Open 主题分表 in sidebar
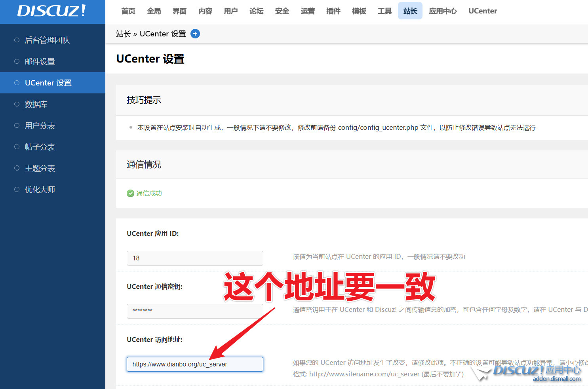The image size is (588, 389). coord(53,168)
